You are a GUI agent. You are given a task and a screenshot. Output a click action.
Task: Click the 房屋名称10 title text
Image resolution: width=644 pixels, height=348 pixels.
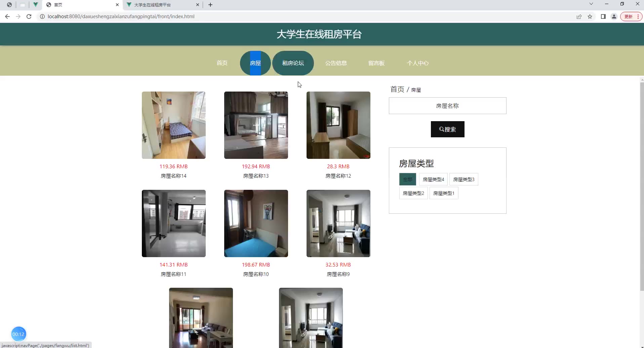(256, 274)
